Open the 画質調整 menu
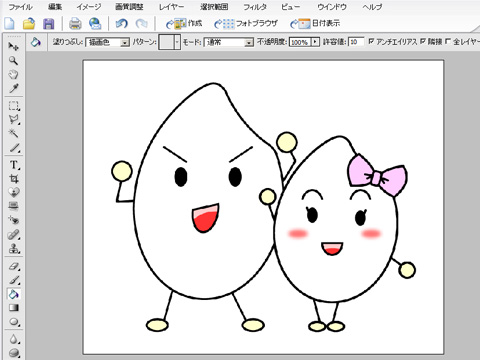Image resolution: width=480 pixels, height=360 pixels. (129, 7)
